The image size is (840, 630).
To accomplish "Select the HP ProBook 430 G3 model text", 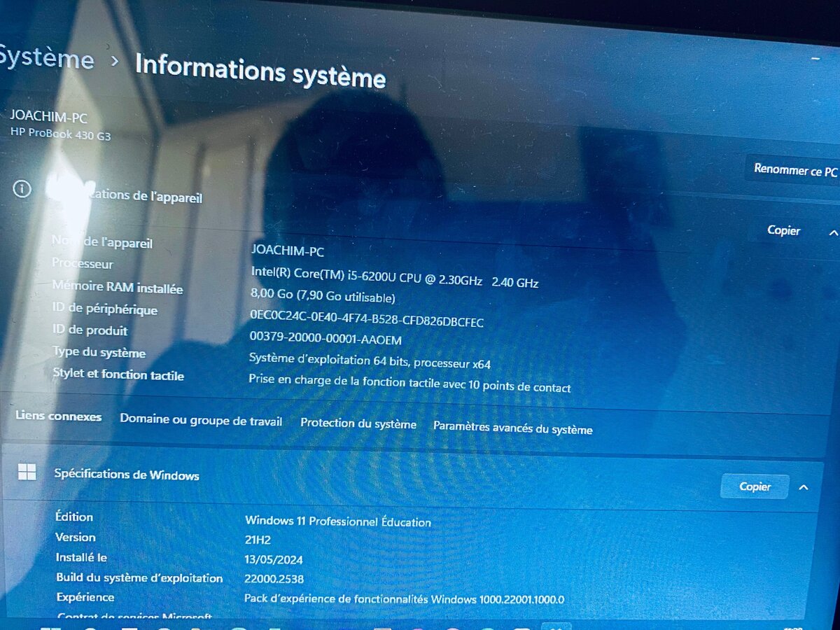I will pos(60,134).
